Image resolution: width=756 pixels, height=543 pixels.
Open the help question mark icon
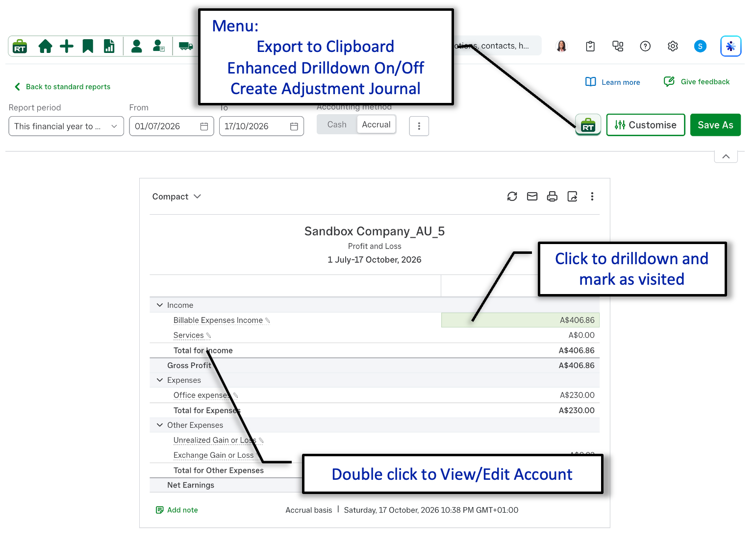tap(645, 46)
